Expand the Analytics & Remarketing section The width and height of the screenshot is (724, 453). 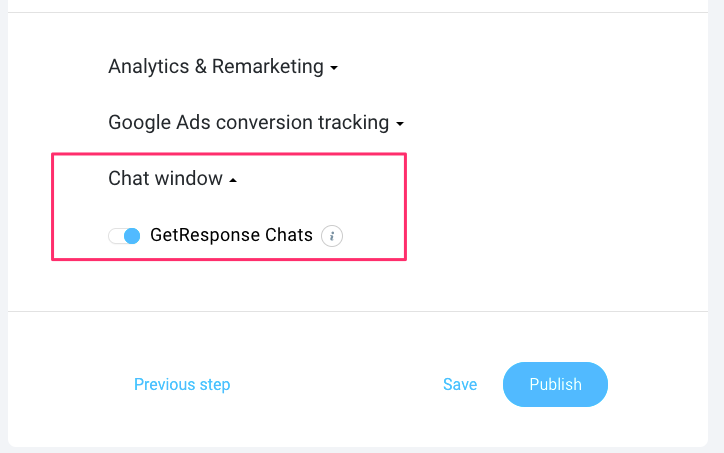tap(223, 66)
